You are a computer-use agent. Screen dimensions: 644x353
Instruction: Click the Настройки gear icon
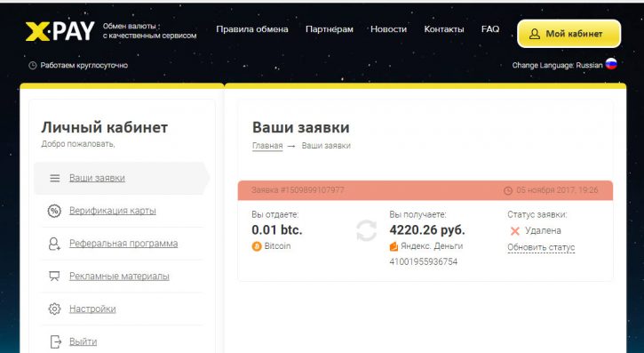click(x=54, y=309)
